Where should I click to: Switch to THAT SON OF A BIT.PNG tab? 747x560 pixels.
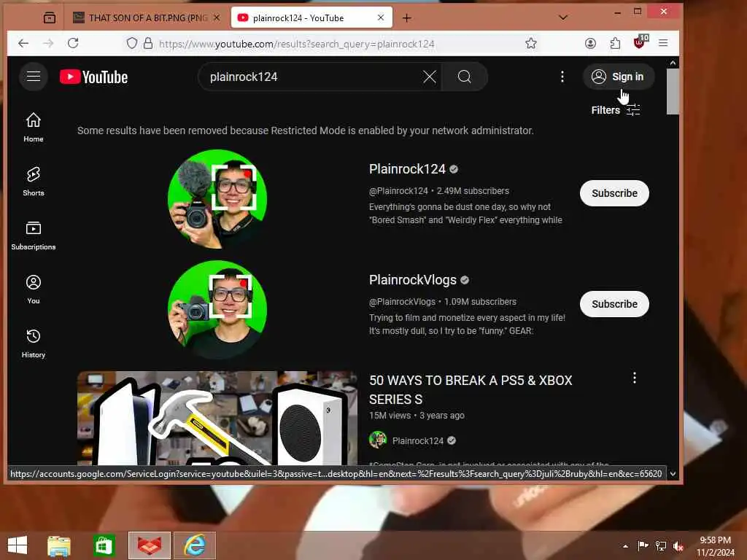(x=141, y=18)
